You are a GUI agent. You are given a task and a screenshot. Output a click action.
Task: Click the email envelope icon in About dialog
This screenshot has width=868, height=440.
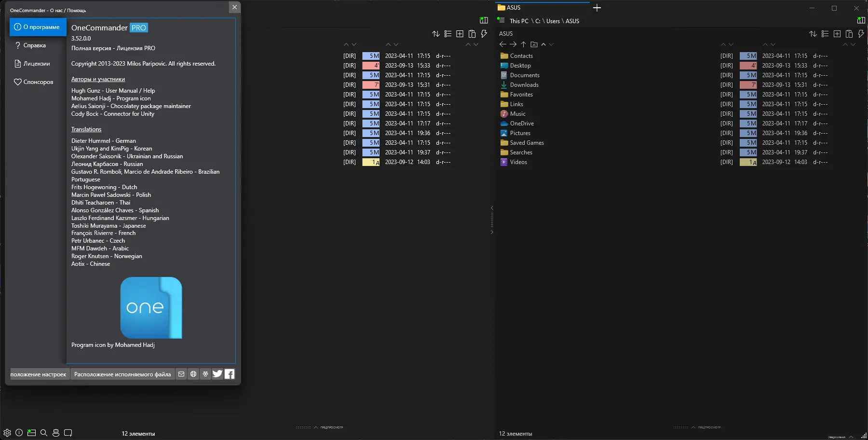click(x=181, y=374)
